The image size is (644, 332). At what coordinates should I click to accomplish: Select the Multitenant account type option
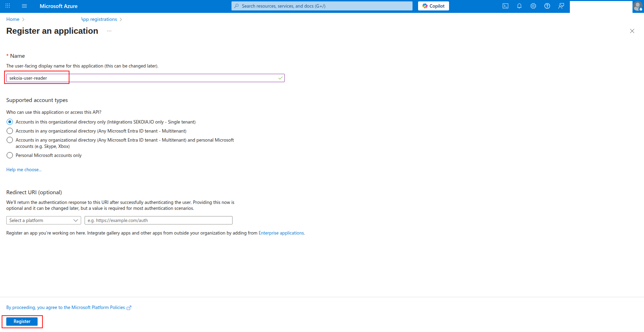click(9, 131)
